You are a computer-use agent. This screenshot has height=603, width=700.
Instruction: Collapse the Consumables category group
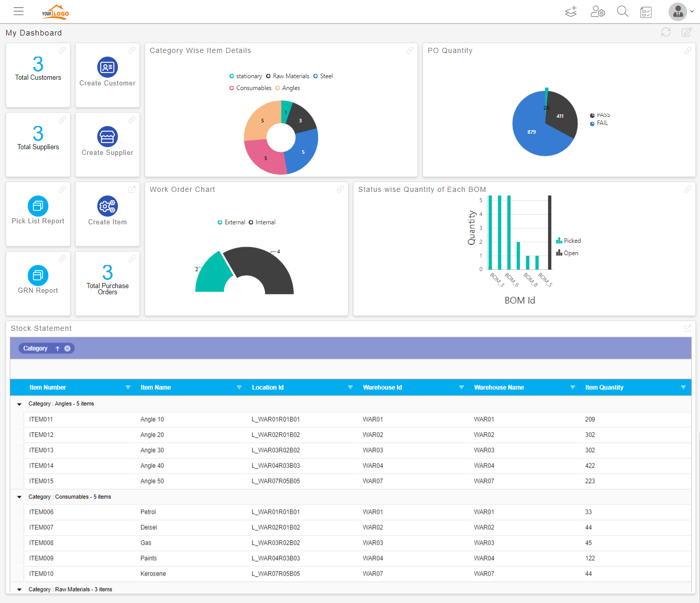(x=19, y=496)
